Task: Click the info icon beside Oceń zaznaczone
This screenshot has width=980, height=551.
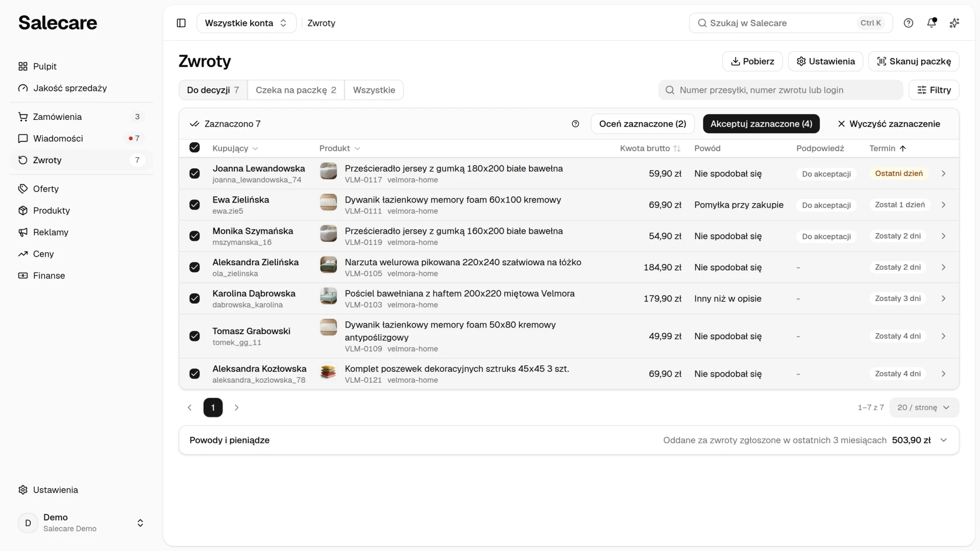Action: coord(575,124)
